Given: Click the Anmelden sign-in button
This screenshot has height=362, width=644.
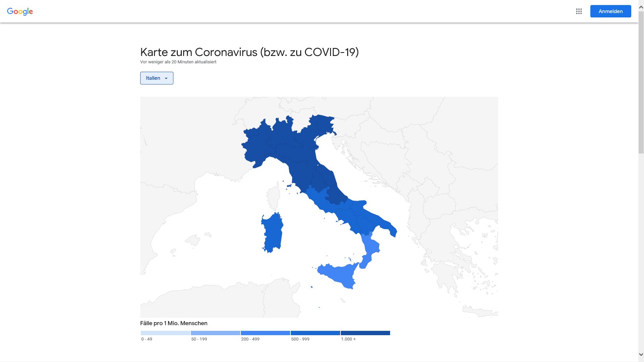Looking at the screenshot, I should point(610,11).
